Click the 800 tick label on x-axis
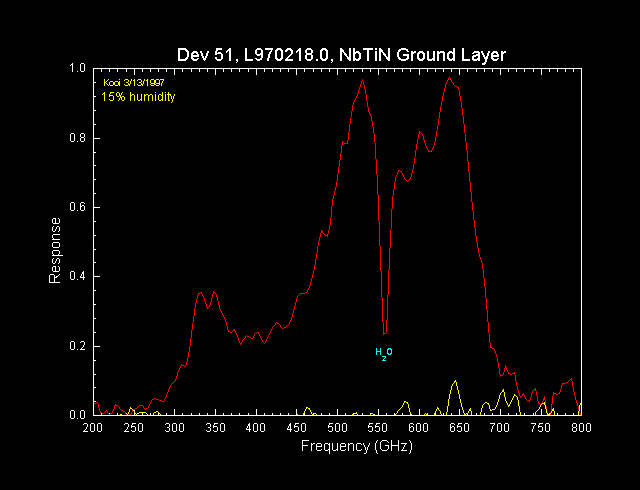The width and height of the screenshot is (640, 490). click(x=581, y=428)
